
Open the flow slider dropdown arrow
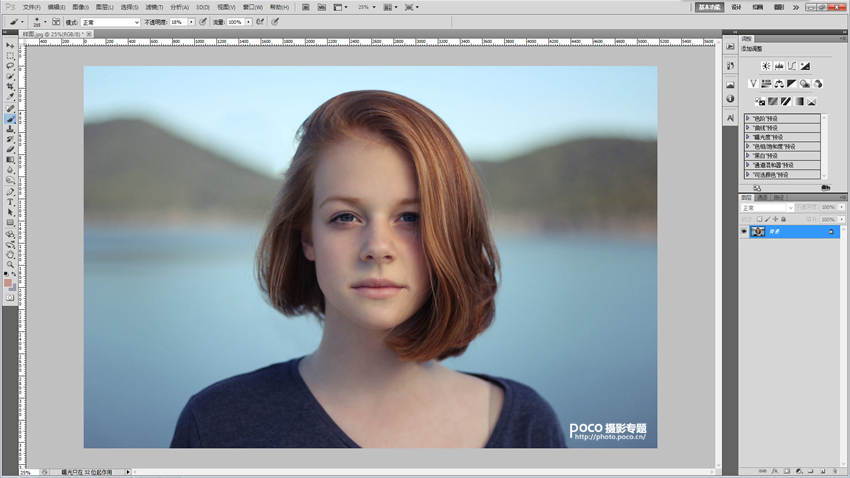point(248,22)
